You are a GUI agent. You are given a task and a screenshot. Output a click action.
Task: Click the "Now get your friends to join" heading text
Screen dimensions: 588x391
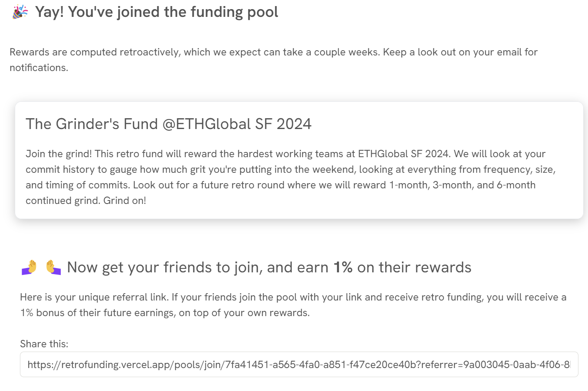[x=198, y=267]
